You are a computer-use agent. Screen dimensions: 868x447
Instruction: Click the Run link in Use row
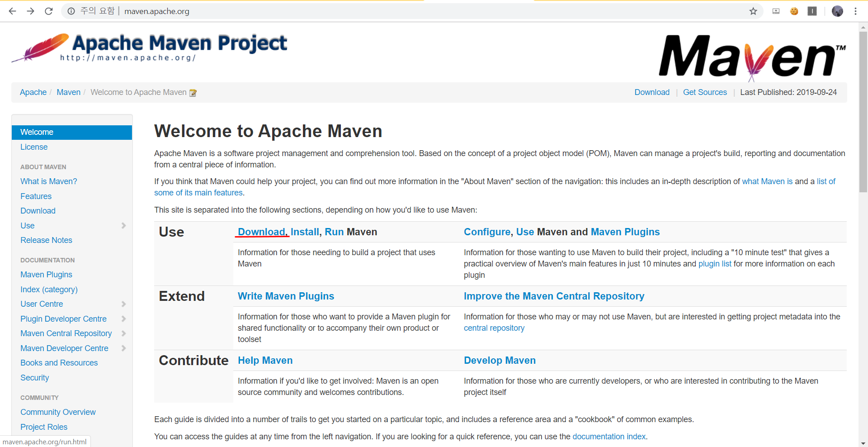click(334, 232)
